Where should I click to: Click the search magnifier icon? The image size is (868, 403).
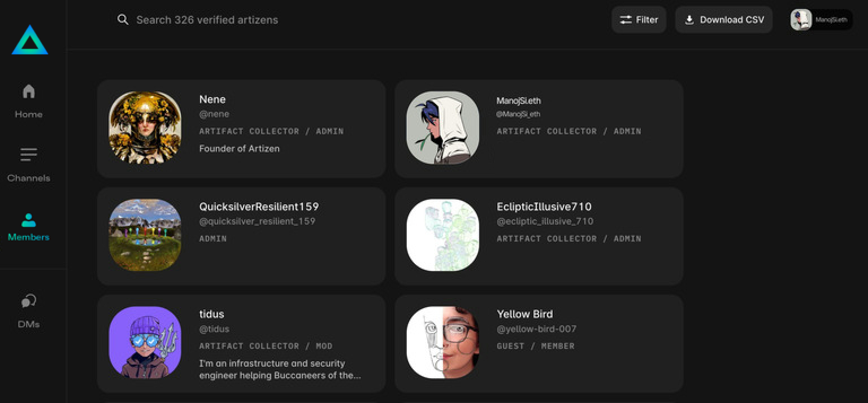[123, 20]
